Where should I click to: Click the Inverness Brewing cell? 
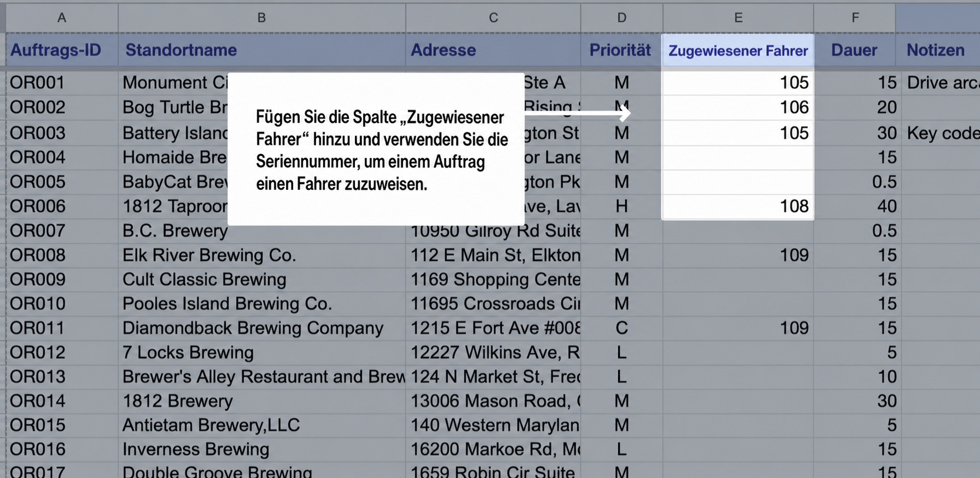(x=261, y=449)
